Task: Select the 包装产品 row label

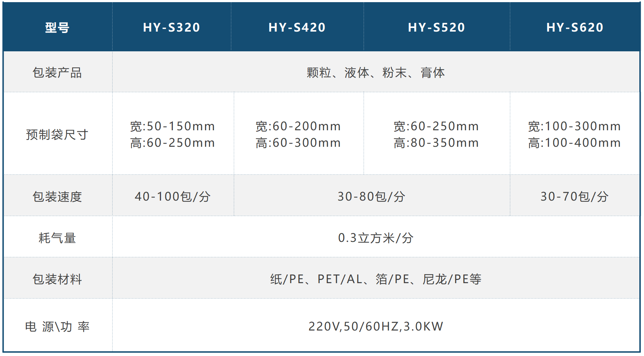Action: 57,72
